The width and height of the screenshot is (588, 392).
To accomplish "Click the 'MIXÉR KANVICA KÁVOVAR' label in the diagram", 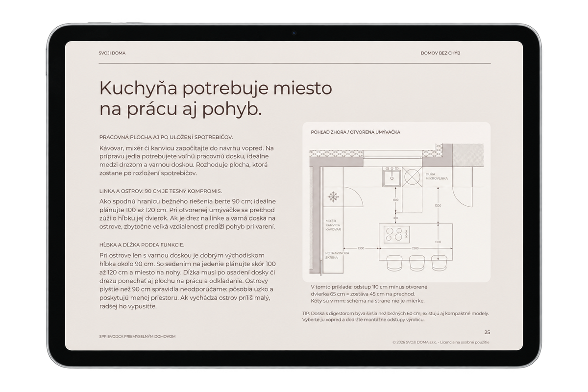I will pos(333,225).
